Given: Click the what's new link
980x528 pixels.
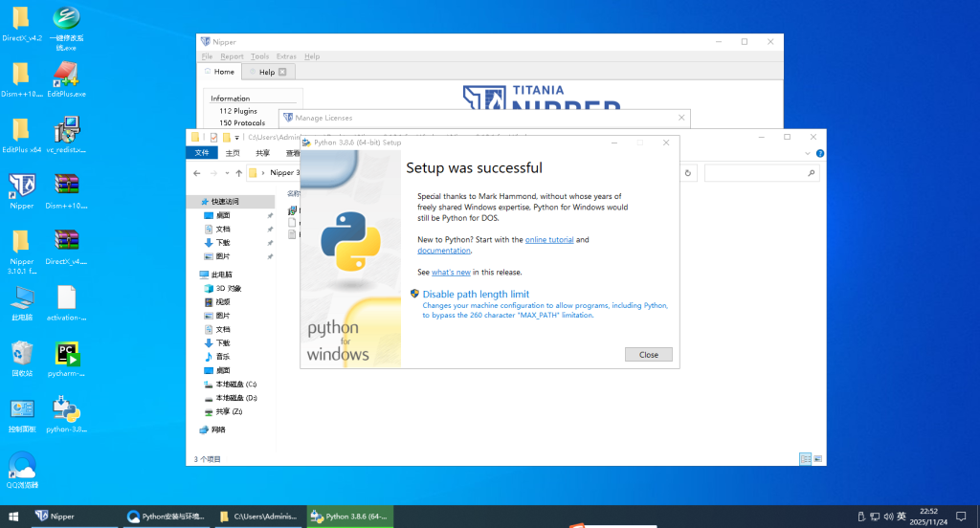Looking at the screenshot, I should [x=450, y=273].
